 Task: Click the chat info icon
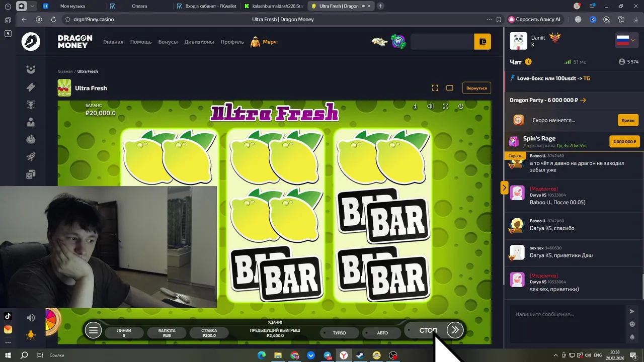528,62
